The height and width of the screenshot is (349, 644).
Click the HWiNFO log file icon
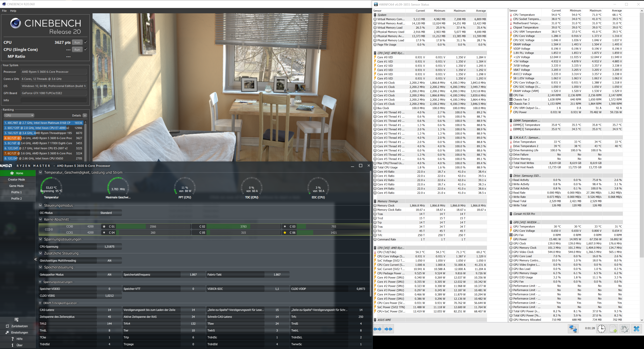[613, 329]
